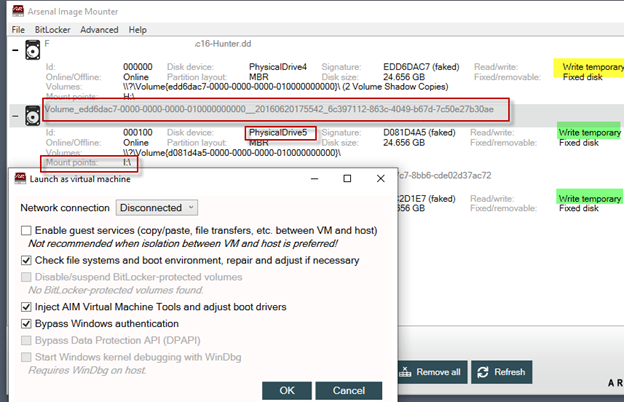
Task: Minimize the Launch as virtual machine dialog
Action: point(314,179)
